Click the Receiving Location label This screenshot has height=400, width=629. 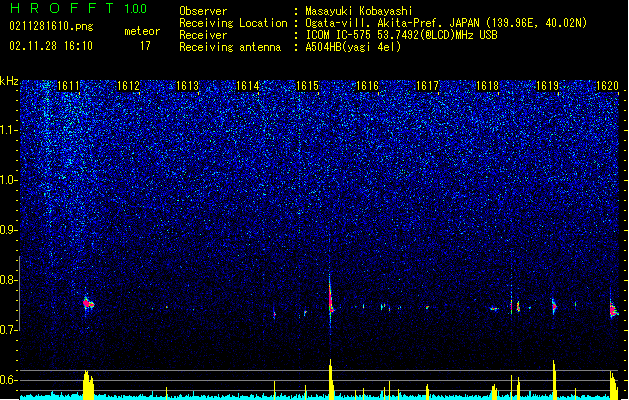(x=233, y=23)
